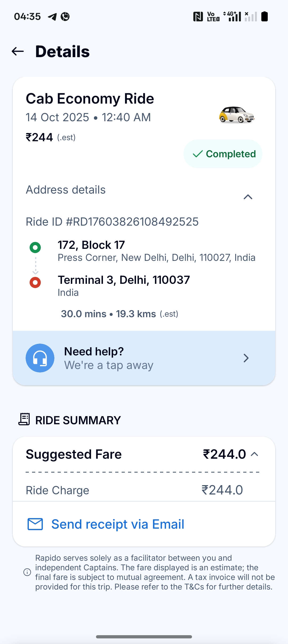The width and height of the screenshot is (288, 644).
Task: Tap the battery icon in status bar
Action: 264,17
